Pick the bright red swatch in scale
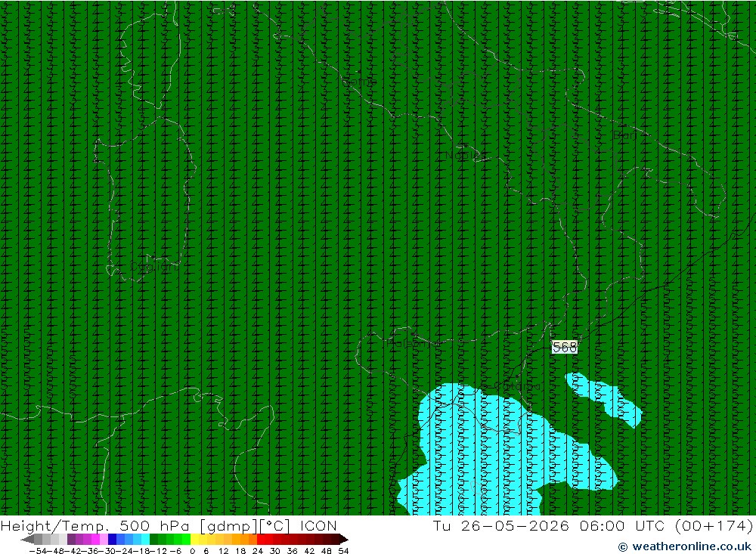 [261, 539]
